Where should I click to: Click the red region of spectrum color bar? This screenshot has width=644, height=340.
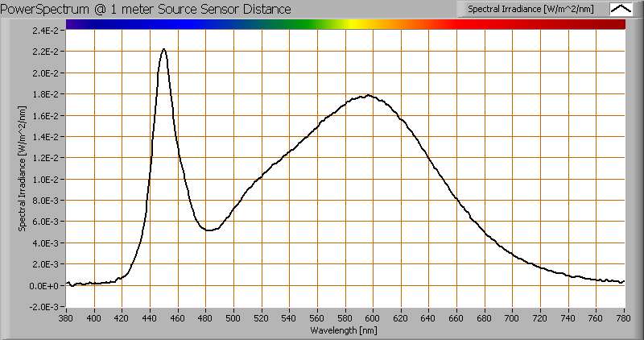(515, 24)
